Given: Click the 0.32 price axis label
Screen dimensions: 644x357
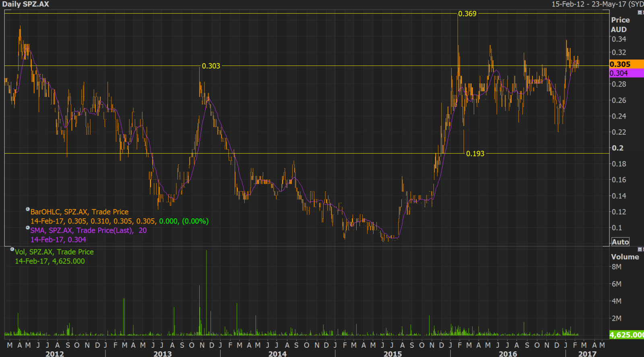Looking at the screenshot, I should [x=619, y=53].
